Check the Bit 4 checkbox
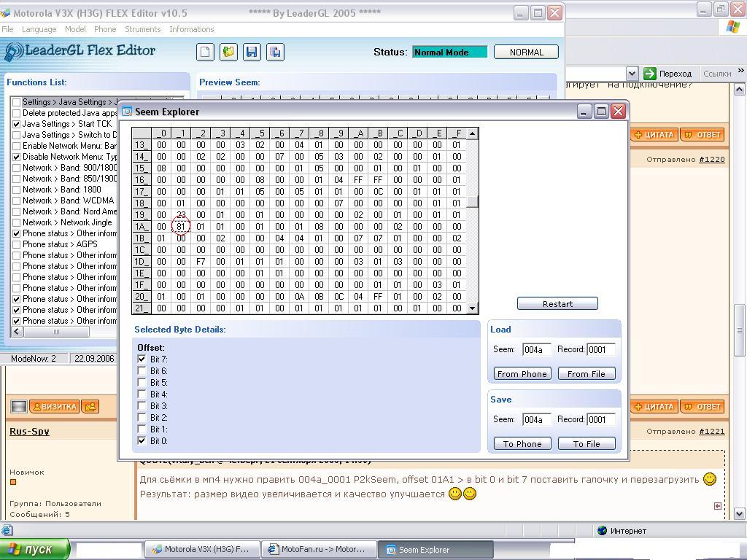The height and width of the screenshot is (560, 747). 142,394
